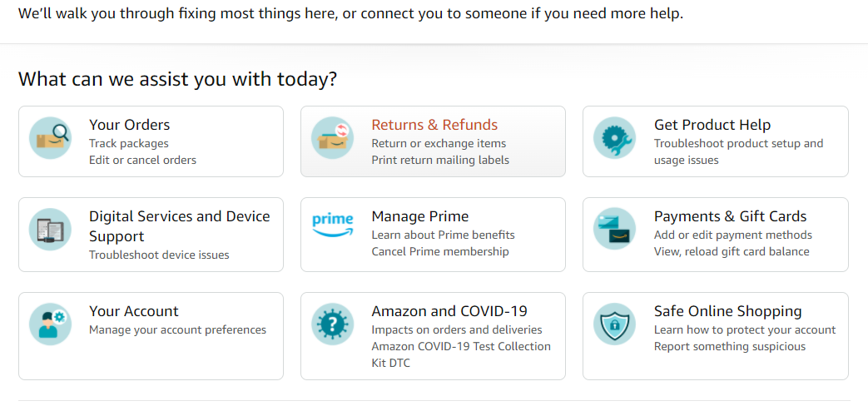Click the COVID-19 question mark virus icon

[333, 324]
